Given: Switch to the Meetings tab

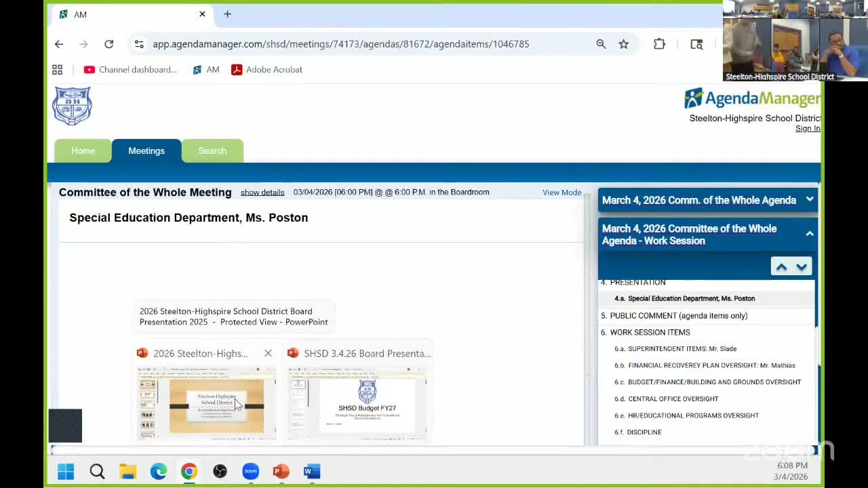Looking at the screenshot, I should click(x=146, y=150).
